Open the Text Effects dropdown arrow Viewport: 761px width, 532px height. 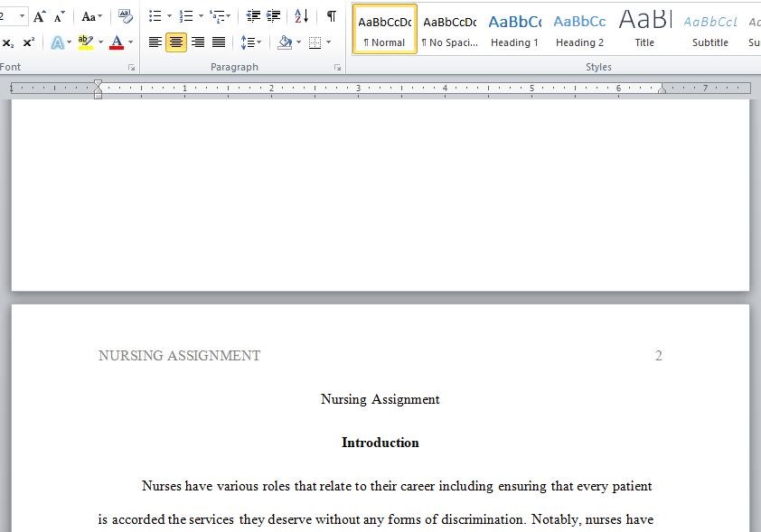[69, 42]
